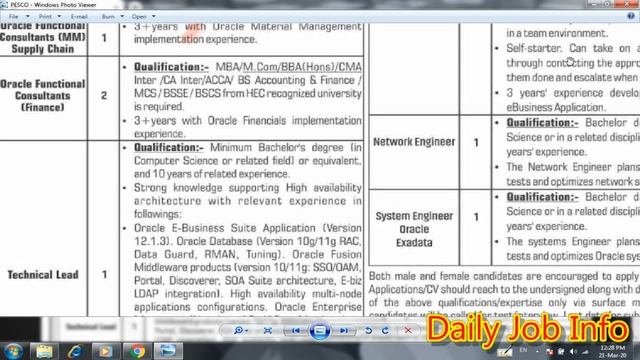Click 'MCS / BSSE / BSCS from HEC' line
This screenshot has height=360, width=640.
click(x=248, y=93)
